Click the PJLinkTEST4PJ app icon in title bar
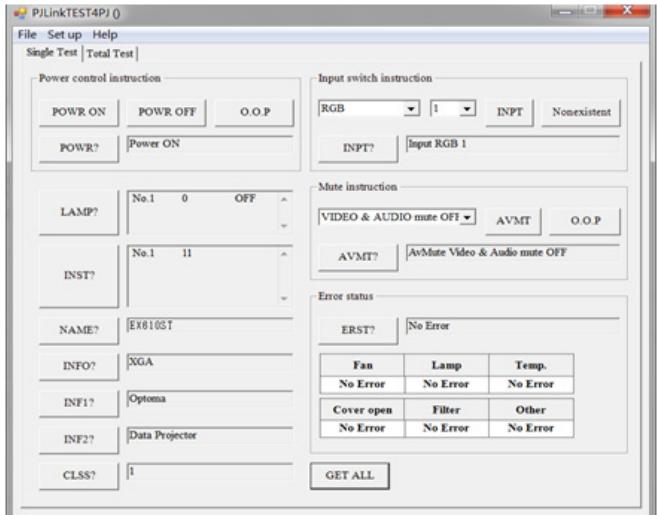The height and width of the screenshot is (515, 657). coord(20,13)
